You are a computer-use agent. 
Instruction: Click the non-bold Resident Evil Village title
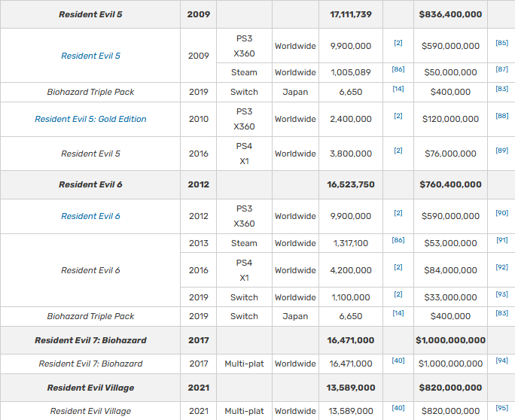(x=90, y=411)
